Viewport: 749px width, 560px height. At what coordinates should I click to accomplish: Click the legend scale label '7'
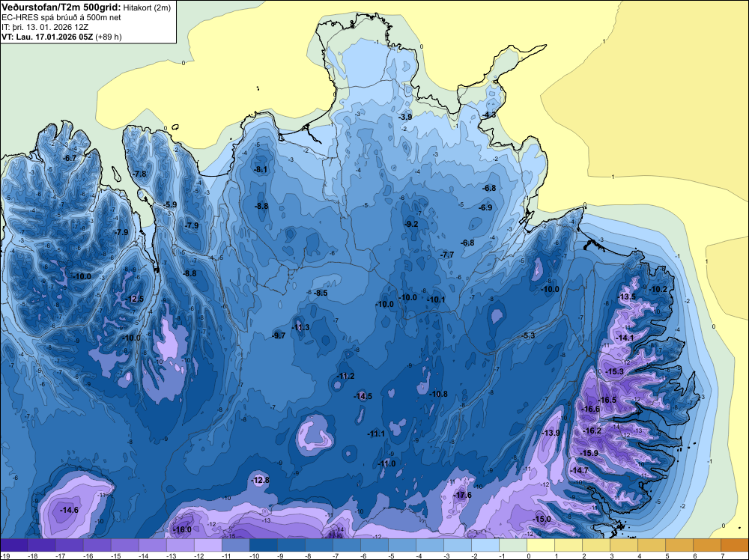[723, 556]
